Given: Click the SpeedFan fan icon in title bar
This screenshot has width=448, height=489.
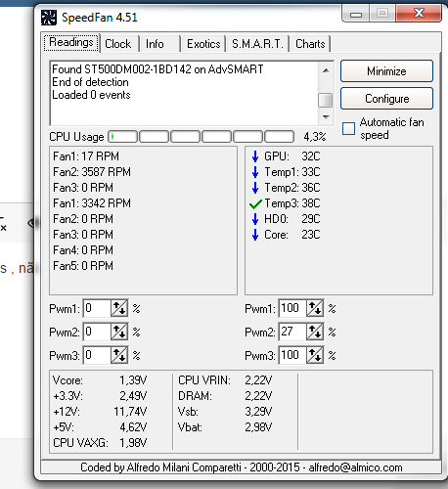Looking at the screenshot, I should pyautogui.click(x=49, y=18).
